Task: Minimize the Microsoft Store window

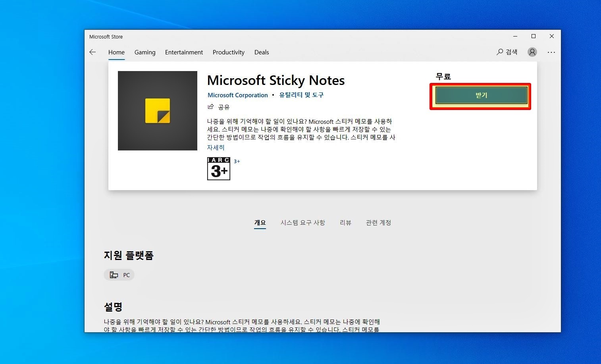Action: click(515, 36)
